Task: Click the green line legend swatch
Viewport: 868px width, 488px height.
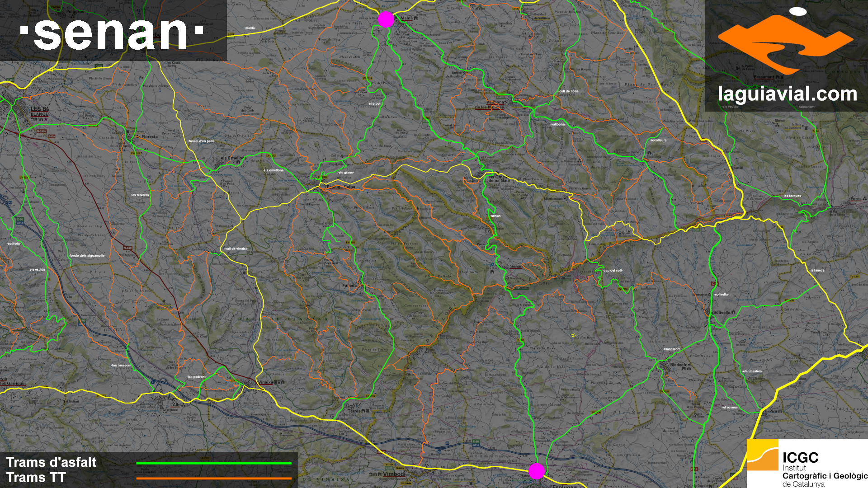Action: pos(213,463)
